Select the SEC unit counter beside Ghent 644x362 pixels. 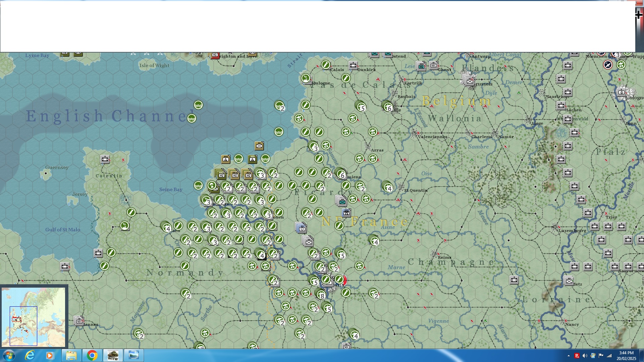coord(434,65)
